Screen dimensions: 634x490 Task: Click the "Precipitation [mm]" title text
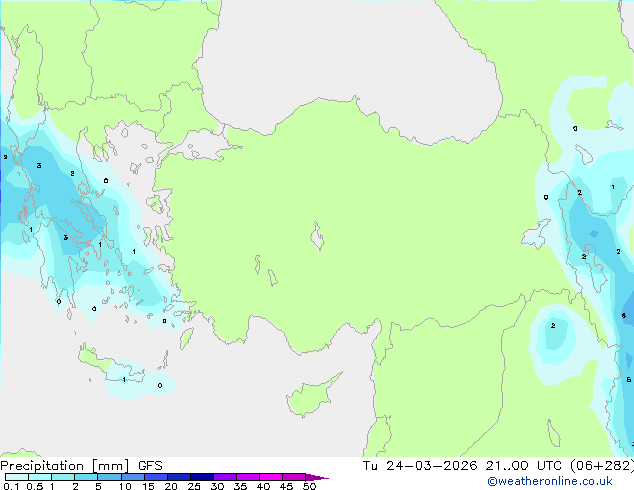(x=65, y=466)
